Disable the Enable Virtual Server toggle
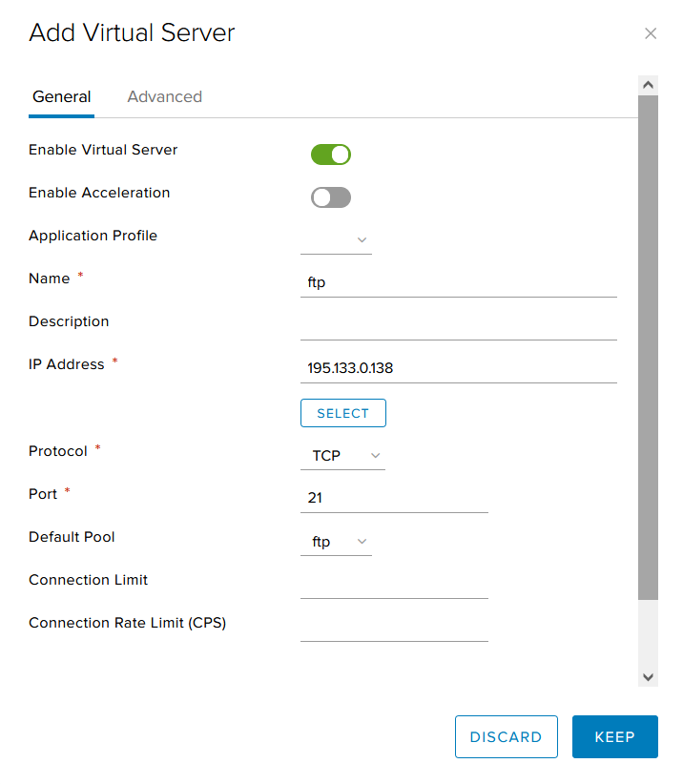 (x=330, y=155)
